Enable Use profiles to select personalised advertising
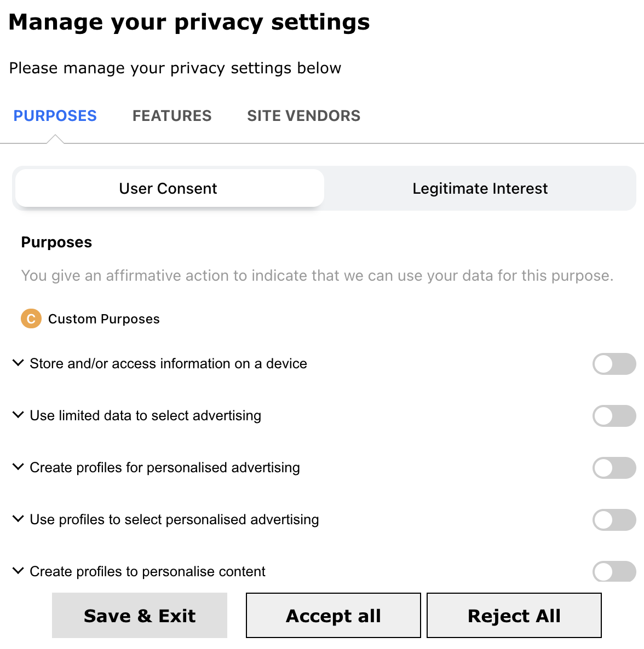Image resolution: width=644 pixels, height=649 pixels. (614, 520)
